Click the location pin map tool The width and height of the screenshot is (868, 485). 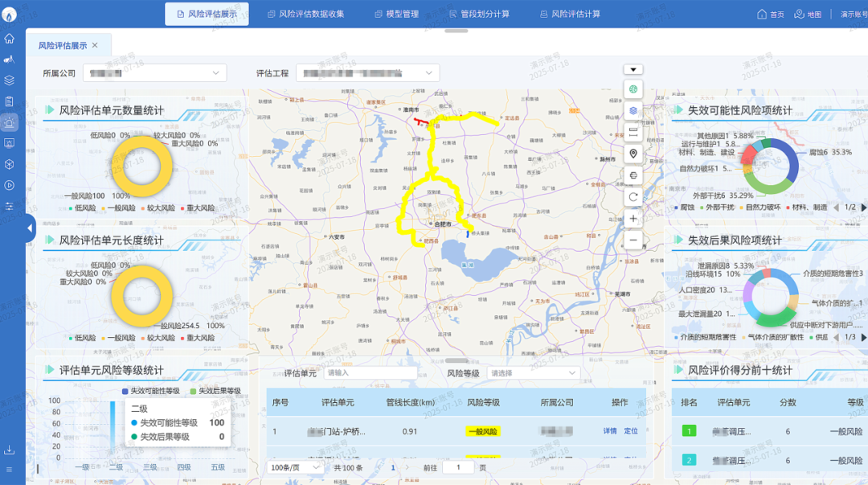pyautogui.click(x=633, y=154)
